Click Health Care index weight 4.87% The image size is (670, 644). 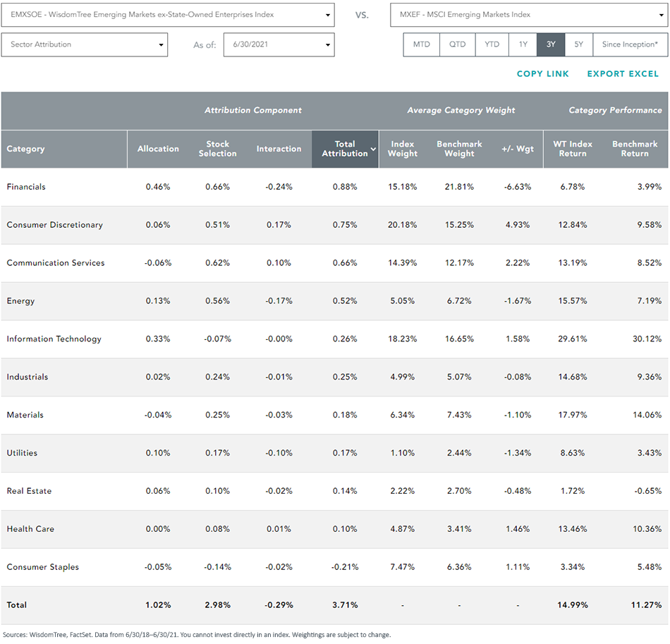(x=403, y=530)
